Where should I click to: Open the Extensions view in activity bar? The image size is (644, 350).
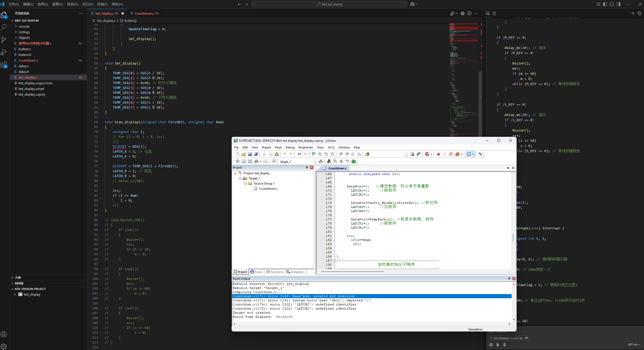pos(4,65)
